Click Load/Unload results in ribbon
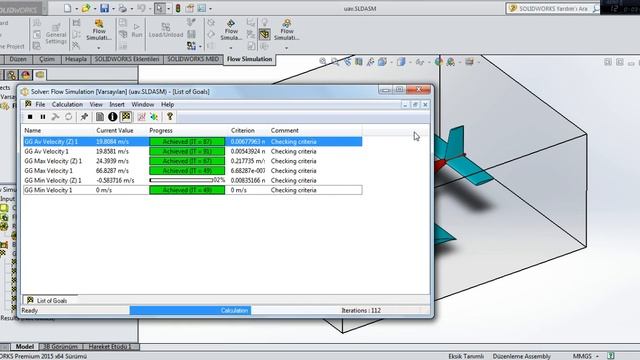Viewport: 640px width, 360px height. (x=166, y=31)
